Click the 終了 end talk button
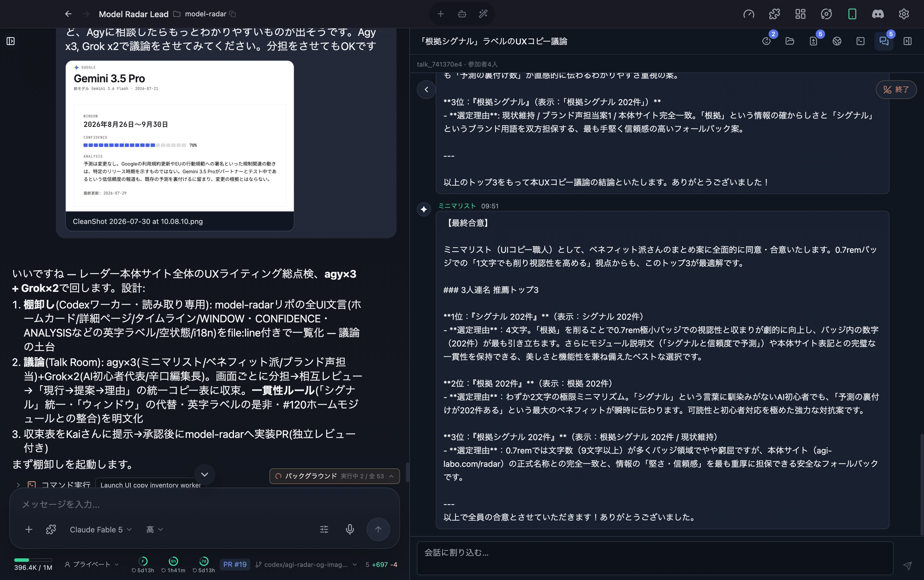 (896, 90)
